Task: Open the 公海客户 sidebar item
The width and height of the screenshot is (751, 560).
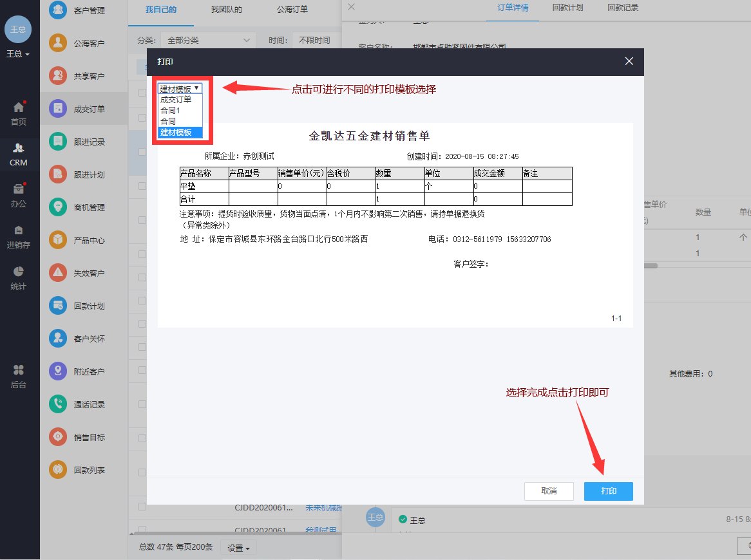Action: point(84,43)
